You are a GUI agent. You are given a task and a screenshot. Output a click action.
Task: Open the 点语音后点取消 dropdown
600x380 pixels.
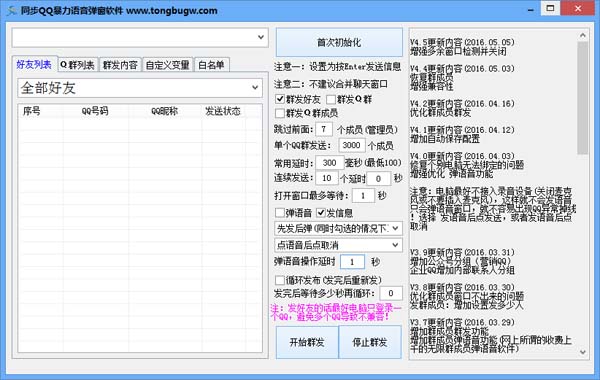[x=338, y=245]
